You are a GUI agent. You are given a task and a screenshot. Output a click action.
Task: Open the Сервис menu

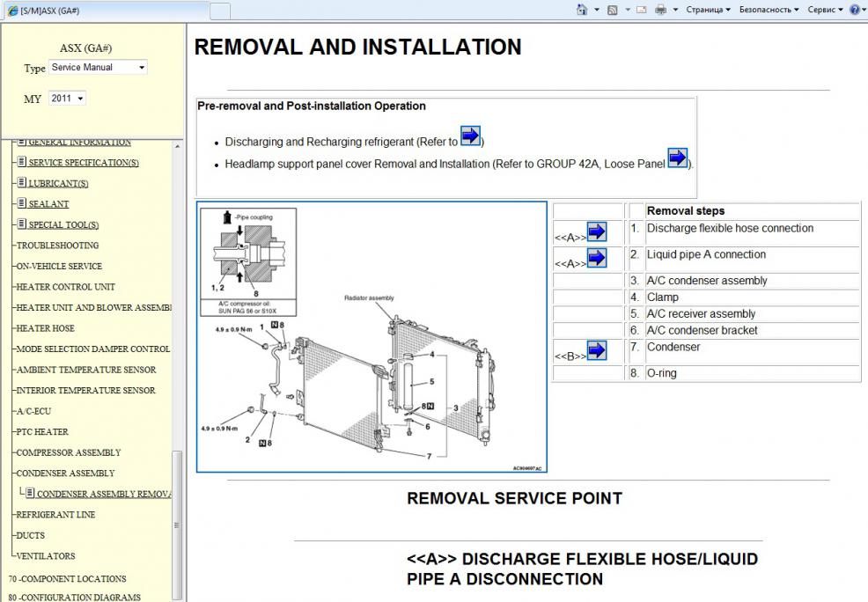(x=825, y=10)
